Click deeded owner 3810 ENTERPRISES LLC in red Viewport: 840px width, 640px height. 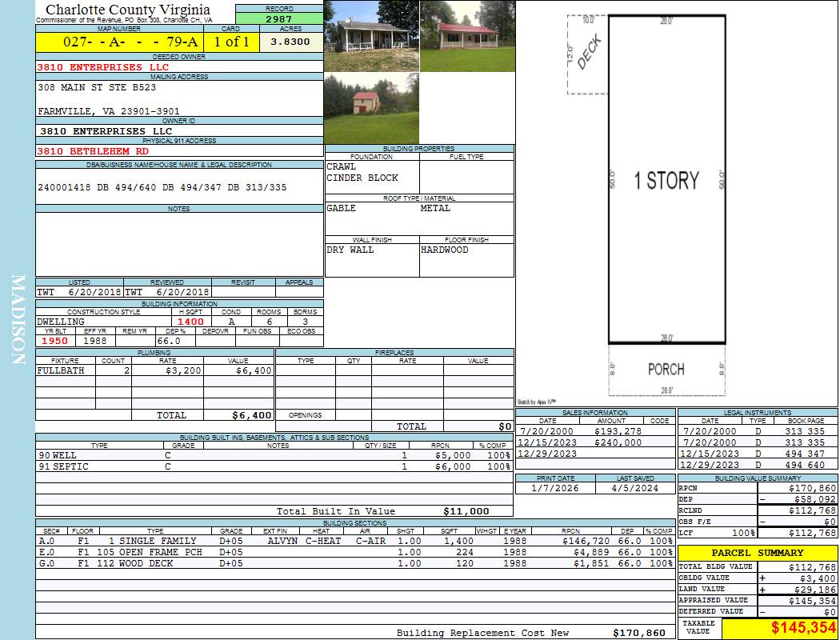[x=103, y=67]
